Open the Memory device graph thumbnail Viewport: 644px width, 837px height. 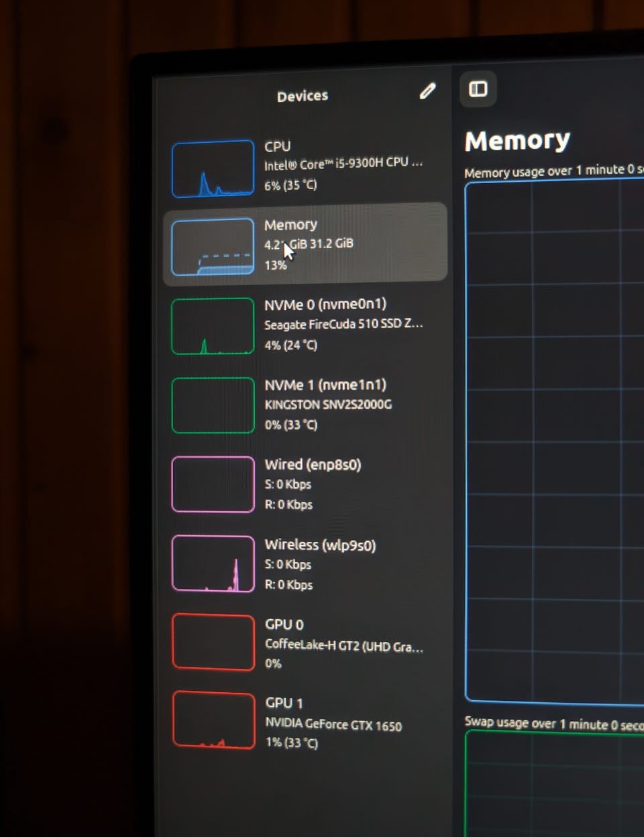click(213, 246)
